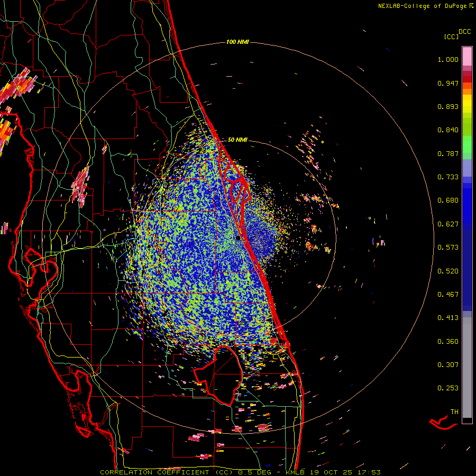Click the 0.253 color scale value
476x476 pixels.
point(448,388)
